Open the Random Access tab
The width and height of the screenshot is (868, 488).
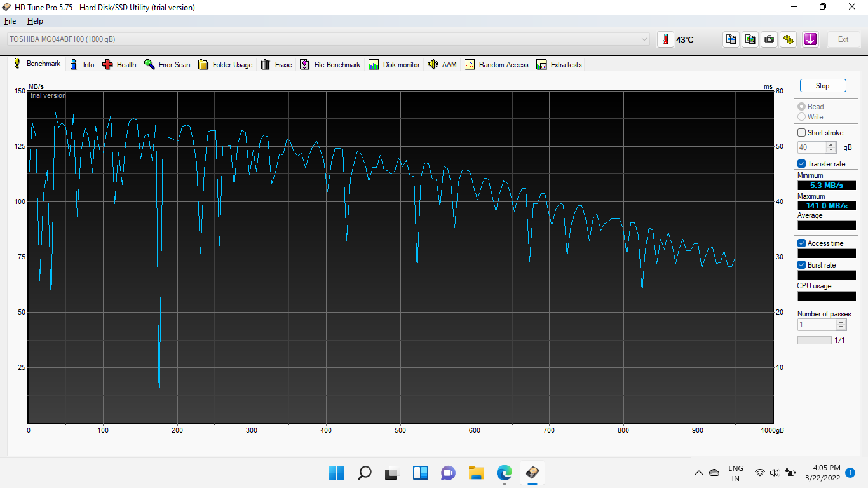(497, 65)
